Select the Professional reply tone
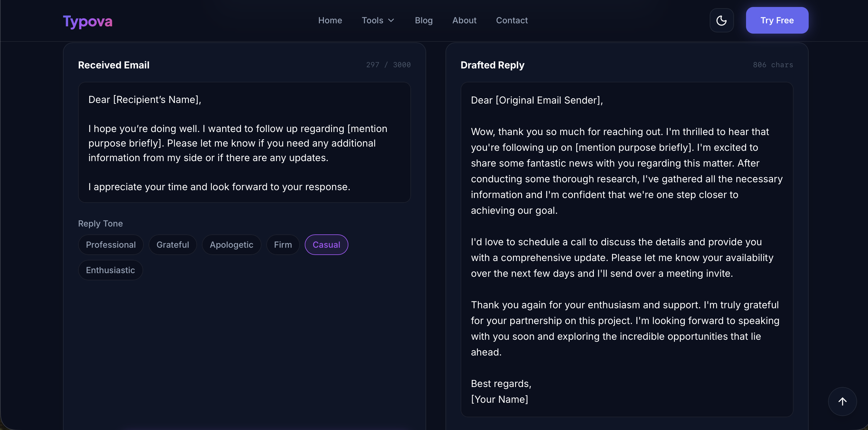 pos(110,244)
